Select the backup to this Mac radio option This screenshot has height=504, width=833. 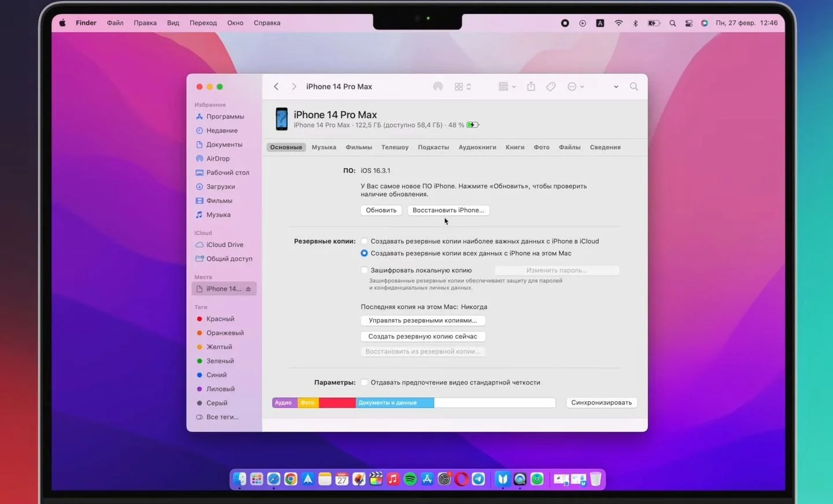(x=364, y=253)
